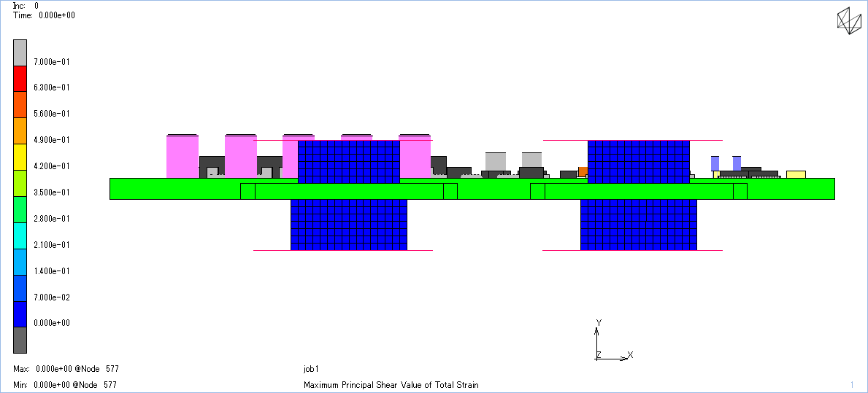Select the light orange legend swatch
The width and height of the screenshot is (868, 393).
pos(20,131)
